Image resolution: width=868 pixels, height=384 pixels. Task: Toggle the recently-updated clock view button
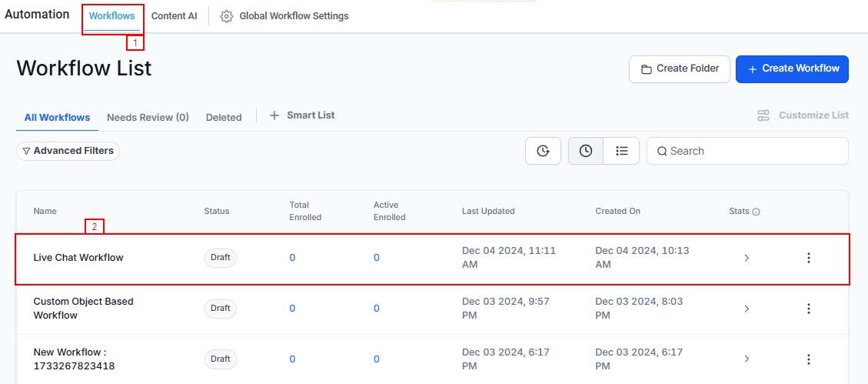click(586, 151)
